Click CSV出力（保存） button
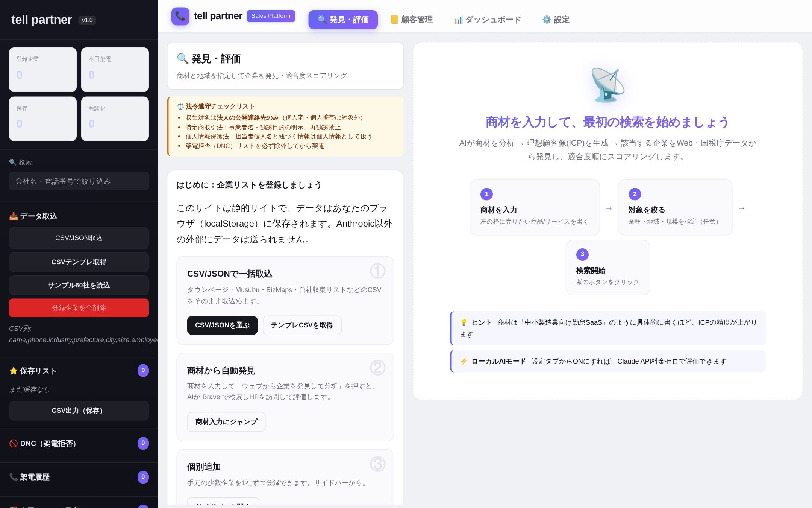 [x=79, y=411]
